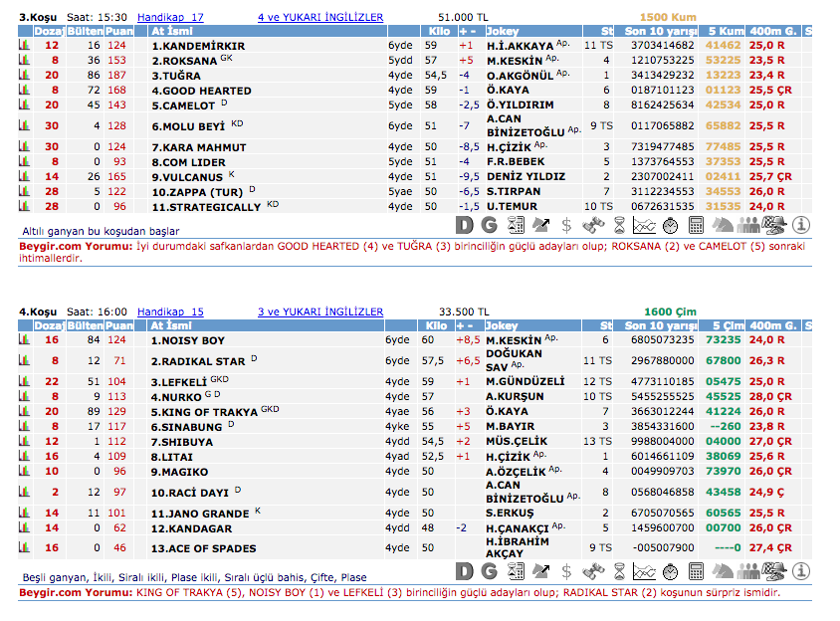
Task: Click the line graph icon in race 4
Action: 644,571
